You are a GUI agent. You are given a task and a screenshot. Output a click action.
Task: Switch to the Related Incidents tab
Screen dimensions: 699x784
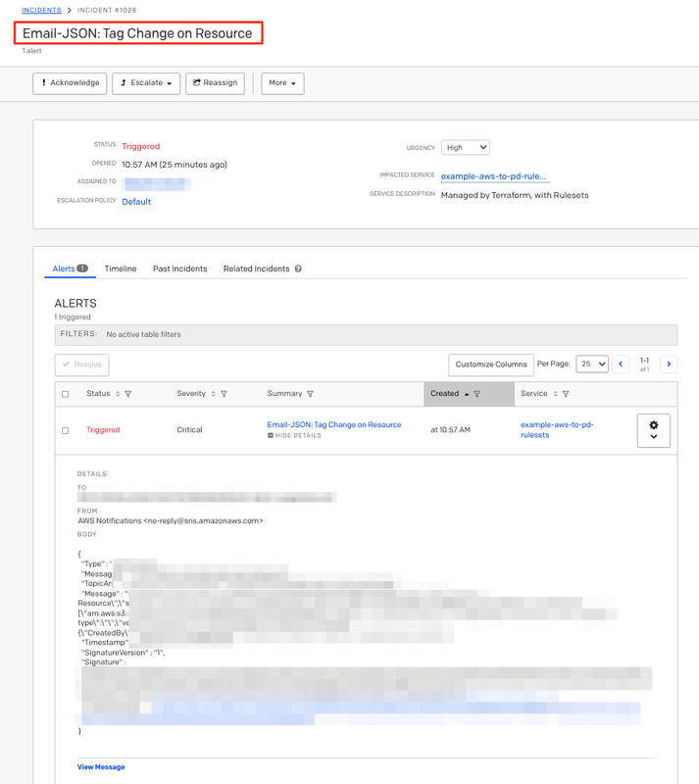[x=257, y=269]
